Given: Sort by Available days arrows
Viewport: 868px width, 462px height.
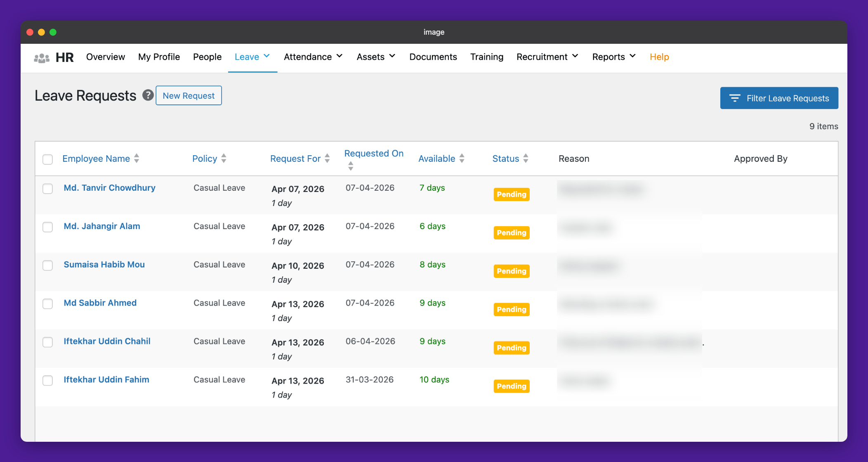Looking at the screenshot, I should click(x=462, y=159).
